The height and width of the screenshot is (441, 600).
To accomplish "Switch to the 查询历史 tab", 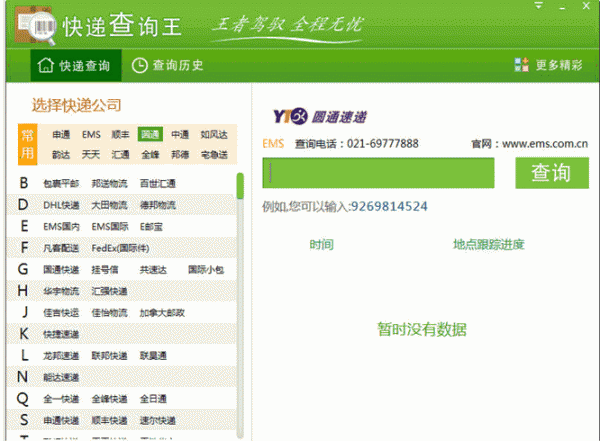I will click(167, 65).
